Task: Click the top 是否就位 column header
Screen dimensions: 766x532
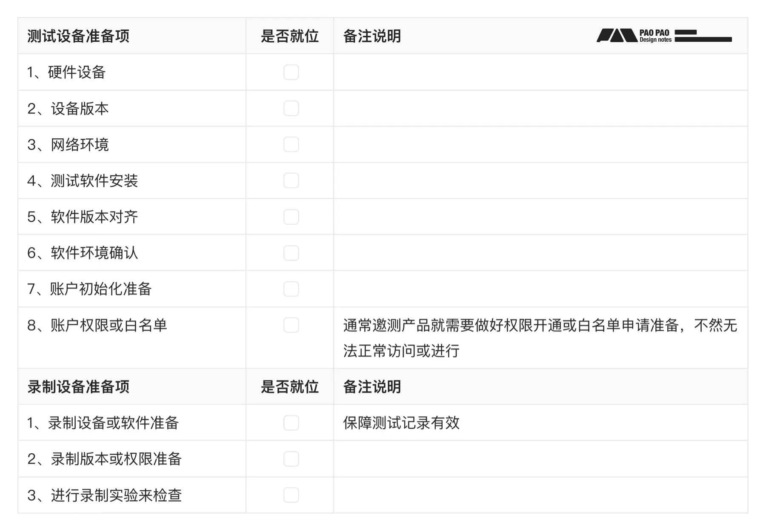Action: [289, 36]
